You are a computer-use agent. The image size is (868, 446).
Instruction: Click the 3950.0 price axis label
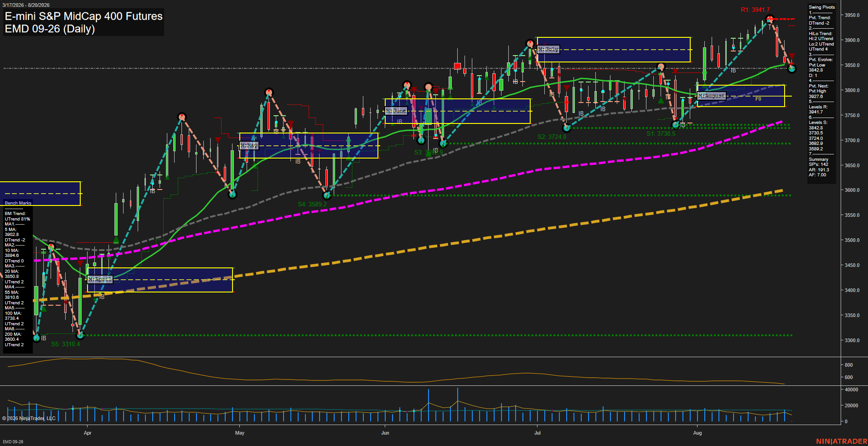click(852, 15)
